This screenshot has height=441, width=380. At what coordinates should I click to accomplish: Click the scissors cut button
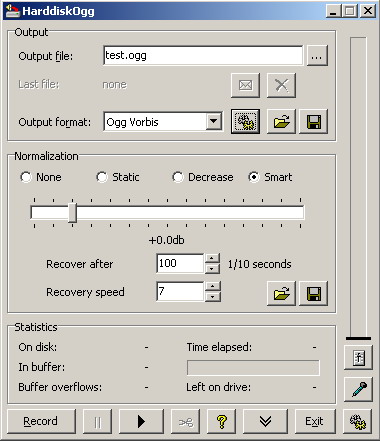pos(186,422)
